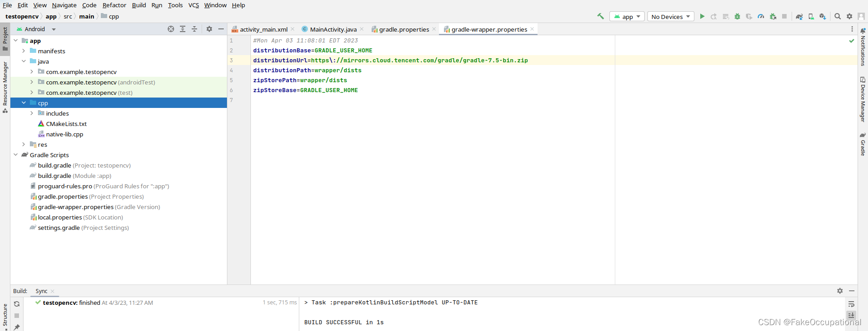
Task: Click the gray Stop square in main toolbar
Action: [784, 16]
